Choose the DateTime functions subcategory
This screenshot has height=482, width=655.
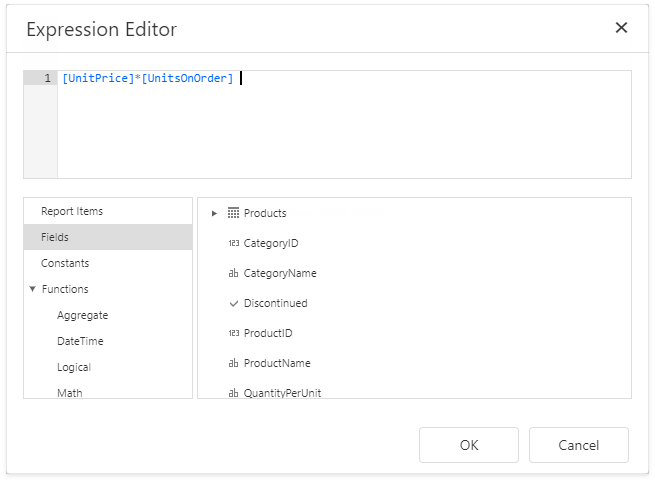coord(80,341)
